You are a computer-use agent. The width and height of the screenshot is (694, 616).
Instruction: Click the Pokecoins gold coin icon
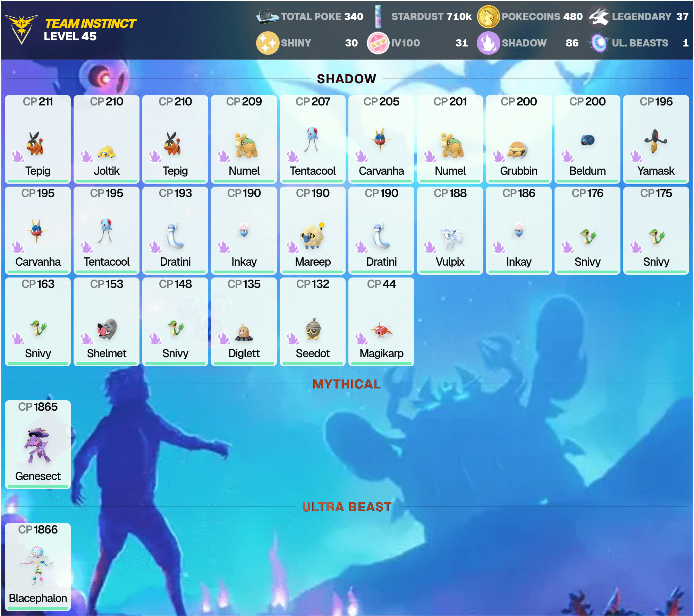(488, 17)
